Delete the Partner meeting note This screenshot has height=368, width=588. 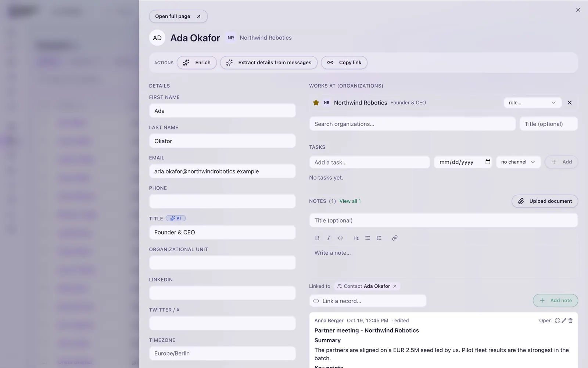click(570, 321)
